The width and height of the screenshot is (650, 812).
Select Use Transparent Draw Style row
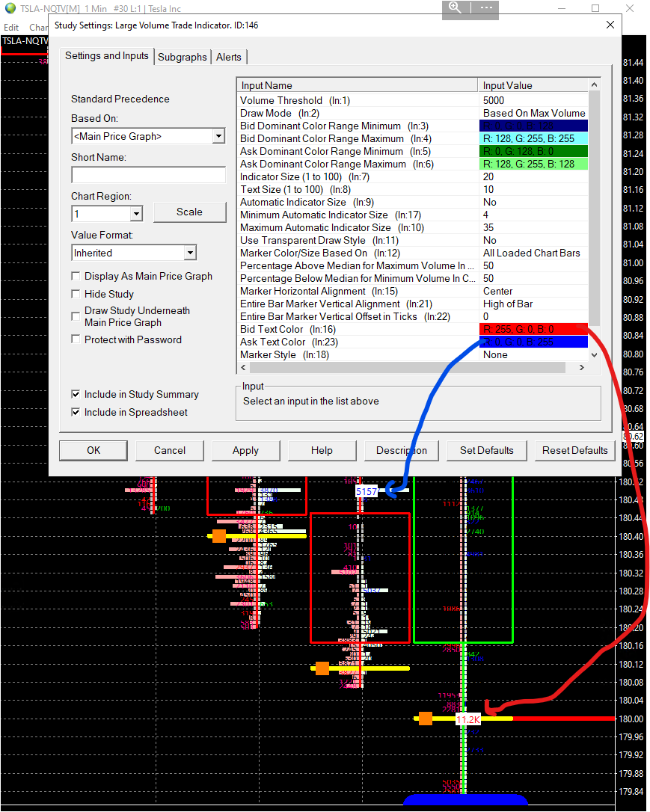(412, 240)
